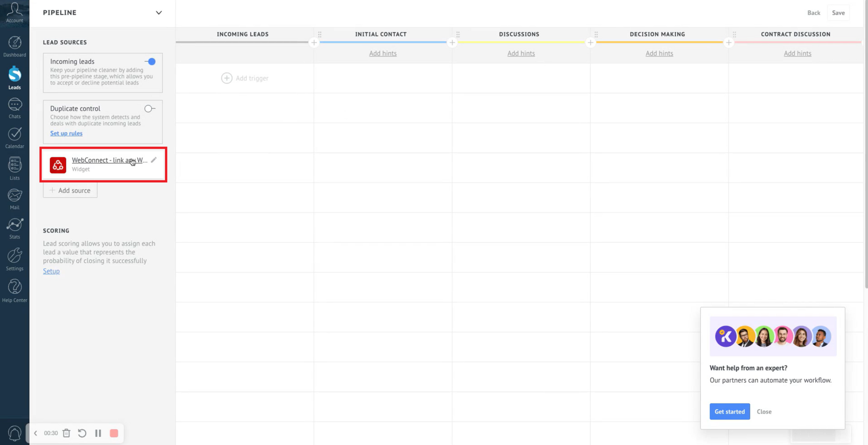
Task: Collapse the recording toolbar with left chevron
Action: tap(36, 433)
